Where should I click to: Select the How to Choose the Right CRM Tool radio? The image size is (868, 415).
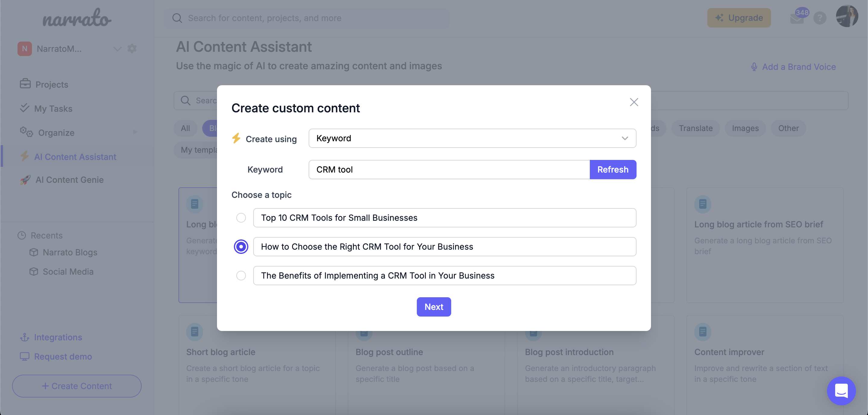coord(241,246)
